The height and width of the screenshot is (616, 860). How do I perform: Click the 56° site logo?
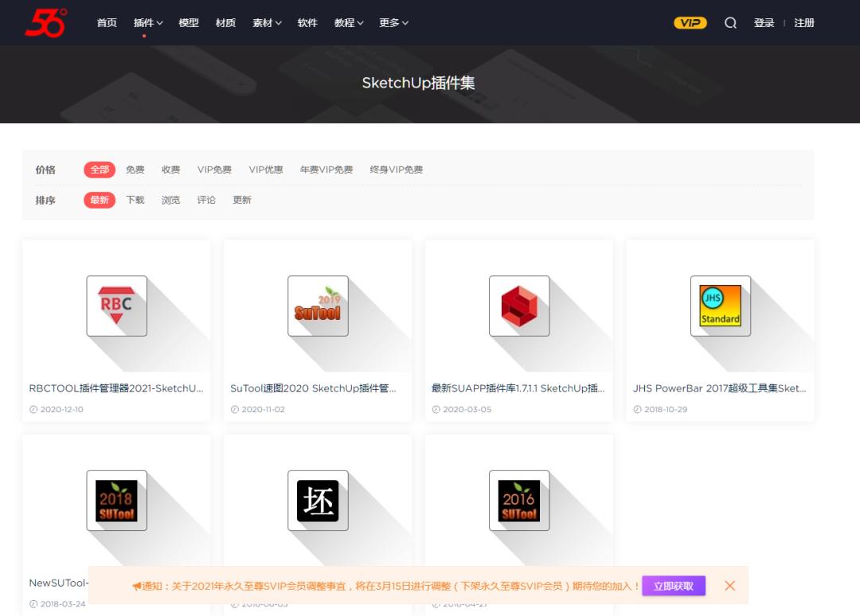(45, 22)
